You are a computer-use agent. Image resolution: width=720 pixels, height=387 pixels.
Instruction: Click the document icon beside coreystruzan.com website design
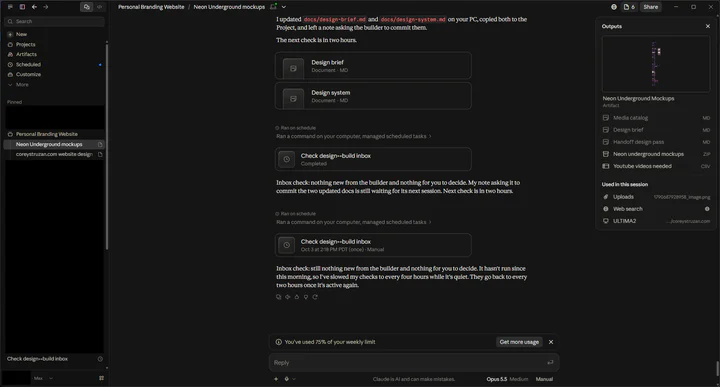coord(100,154)
